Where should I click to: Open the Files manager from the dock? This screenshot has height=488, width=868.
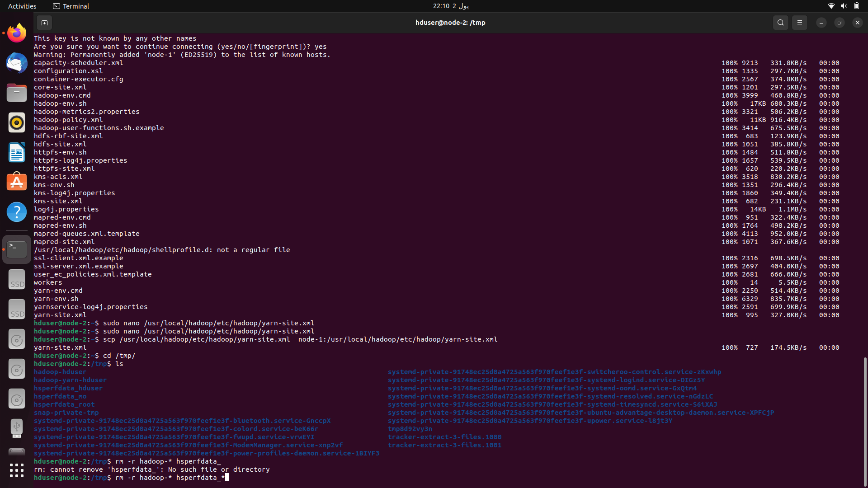(x=17, y=93)
